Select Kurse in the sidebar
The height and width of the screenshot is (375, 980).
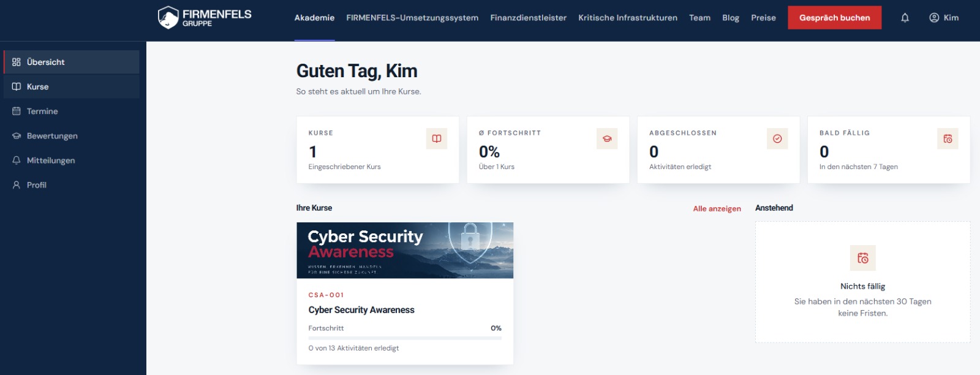[72, 86]
